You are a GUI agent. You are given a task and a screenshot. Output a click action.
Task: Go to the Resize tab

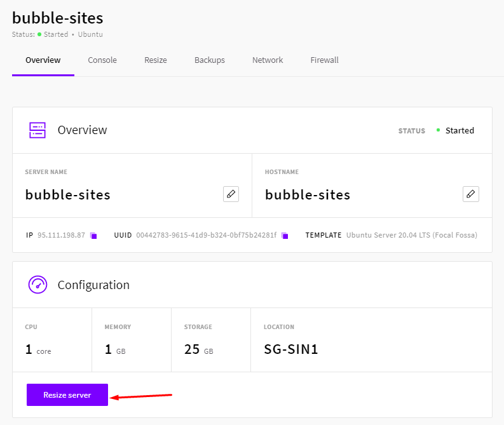(156, 60)
